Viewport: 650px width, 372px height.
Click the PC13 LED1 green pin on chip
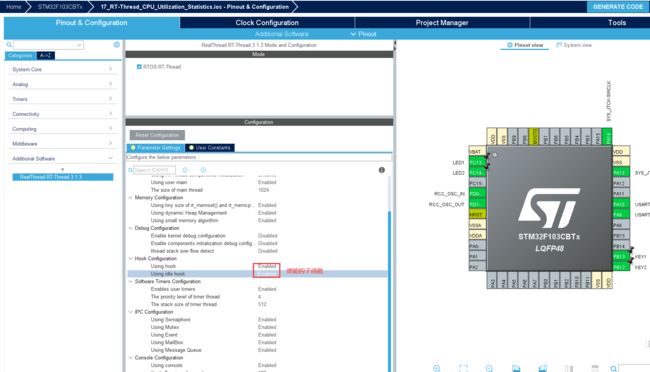click(477, 162)
